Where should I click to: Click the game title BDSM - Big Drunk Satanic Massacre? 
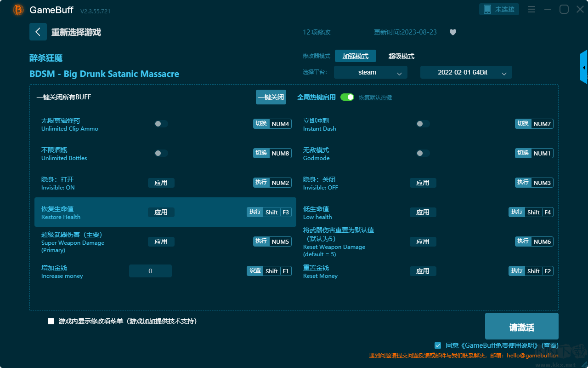pos(104,74)
